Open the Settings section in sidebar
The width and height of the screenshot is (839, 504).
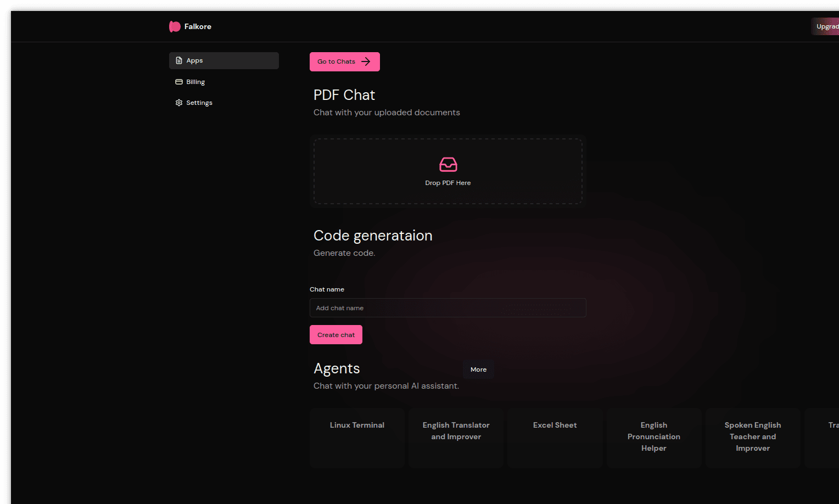pos(224,103)
